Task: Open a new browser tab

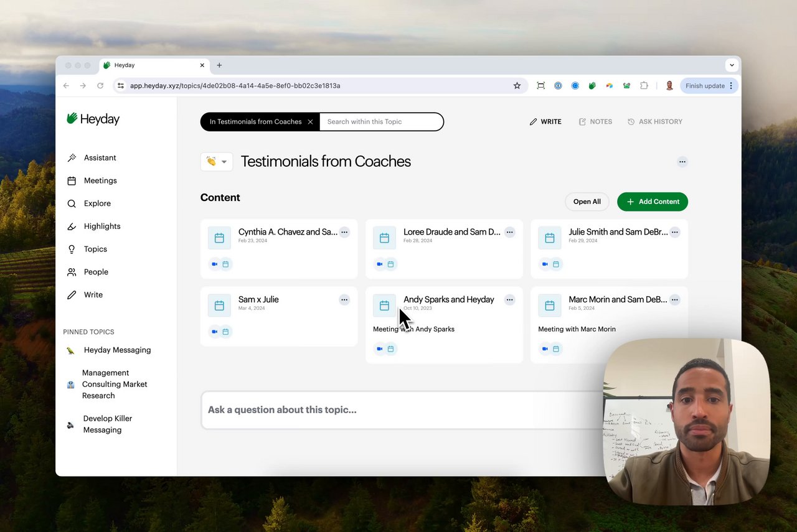Action: tap(219, 65)
